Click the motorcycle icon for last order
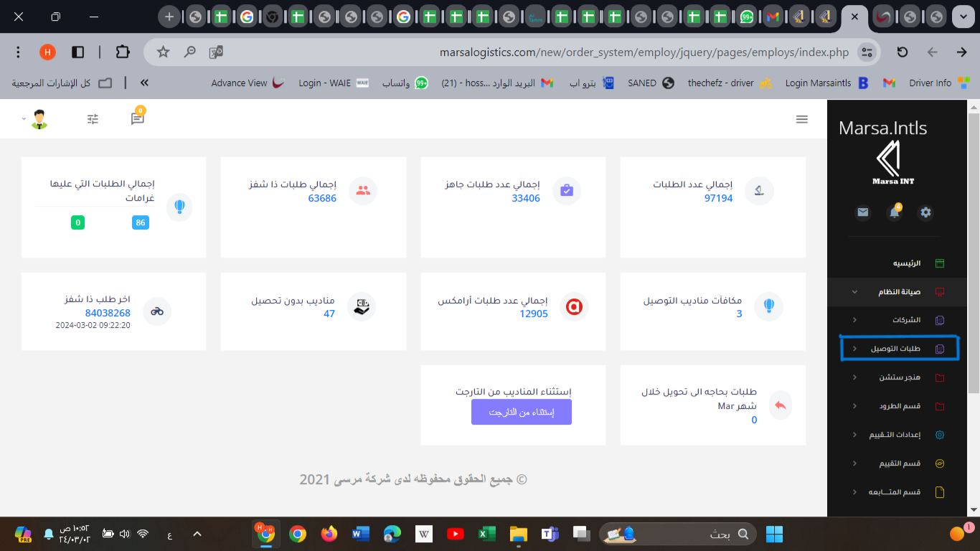This screenshot has width=980, height=551. tap(157, 311)
